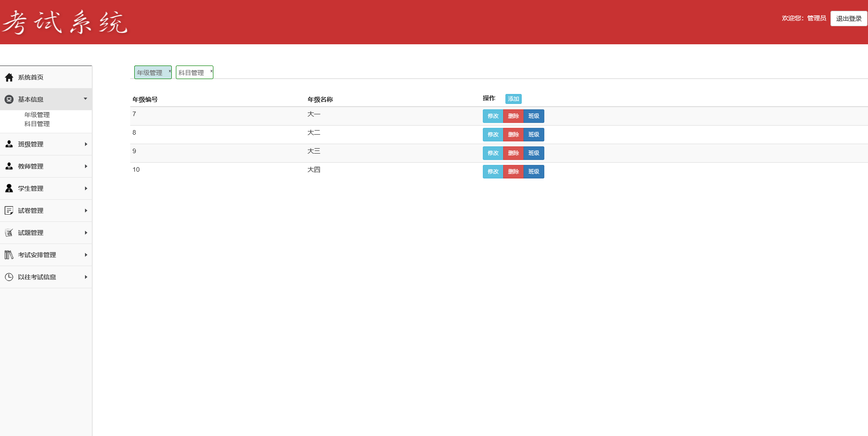This screenshot has width=868, height=436.
Task: Collapse the 基本信息 menu arrow
Action: [x=85, y=98]
